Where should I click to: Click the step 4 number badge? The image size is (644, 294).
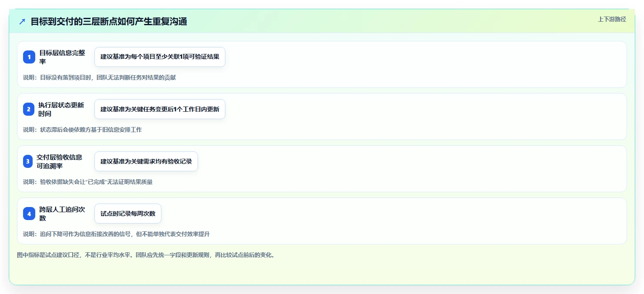(x=29, y=214)
